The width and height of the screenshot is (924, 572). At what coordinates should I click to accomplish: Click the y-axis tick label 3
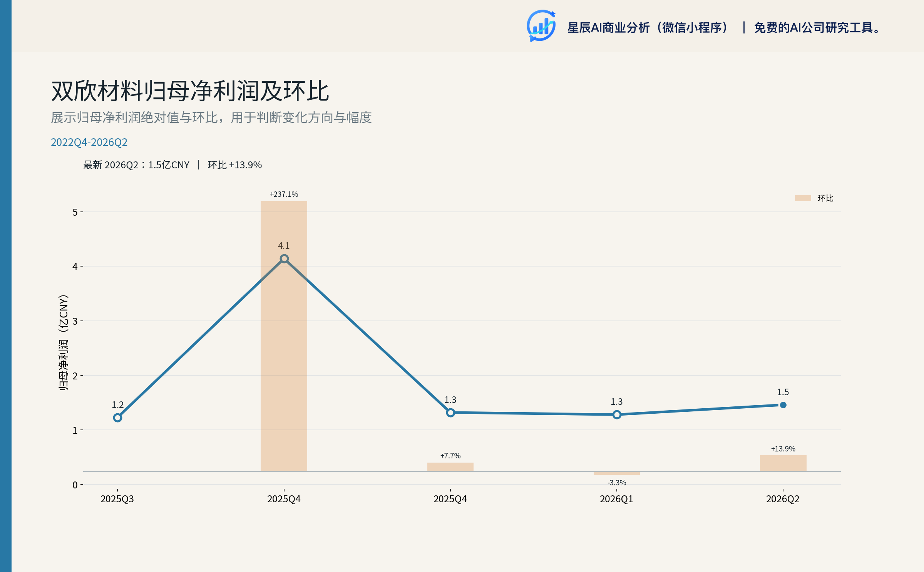[x=75, y=321]
